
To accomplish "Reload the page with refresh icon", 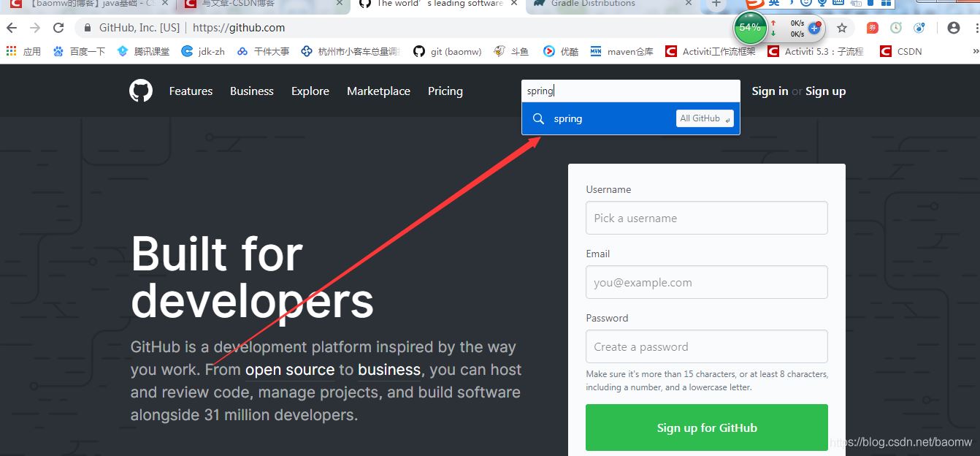I will (58, 28).
